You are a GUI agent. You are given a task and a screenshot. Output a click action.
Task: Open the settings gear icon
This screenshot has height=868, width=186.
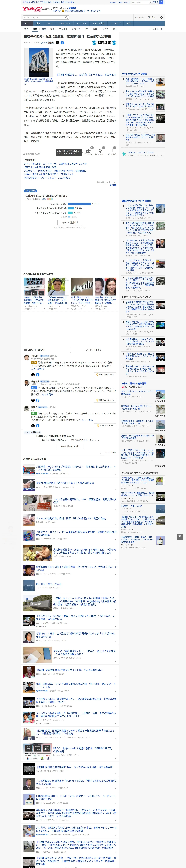click(161, 17)
